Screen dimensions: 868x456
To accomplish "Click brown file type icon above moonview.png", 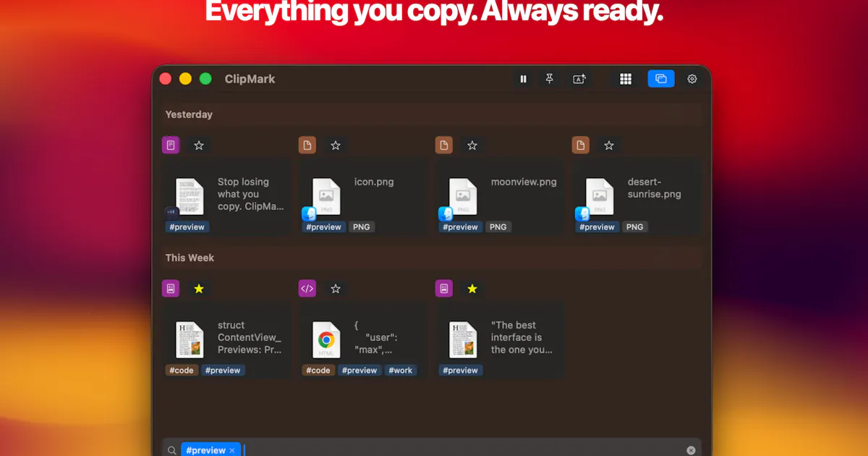I will pyautogui.click(x=444, y=145).
